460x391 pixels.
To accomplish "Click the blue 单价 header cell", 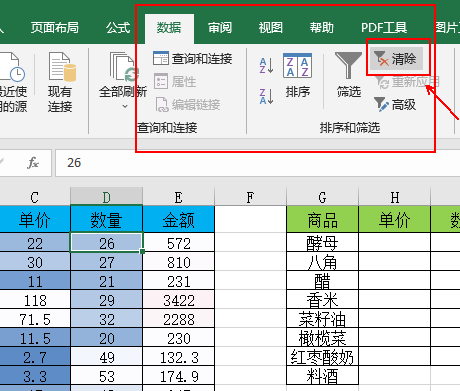I will (x=35, y=220).
